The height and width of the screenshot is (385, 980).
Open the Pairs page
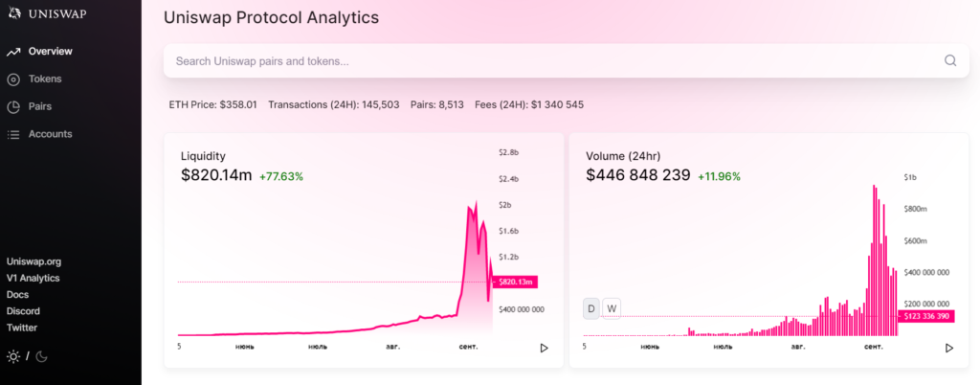pos(40,106)
